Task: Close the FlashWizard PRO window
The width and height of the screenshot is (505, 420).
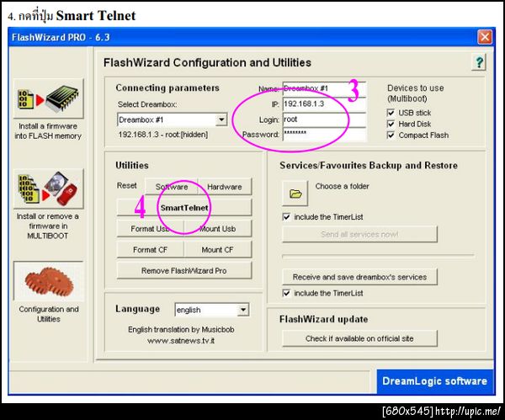Action: click(x=485, y=37)
